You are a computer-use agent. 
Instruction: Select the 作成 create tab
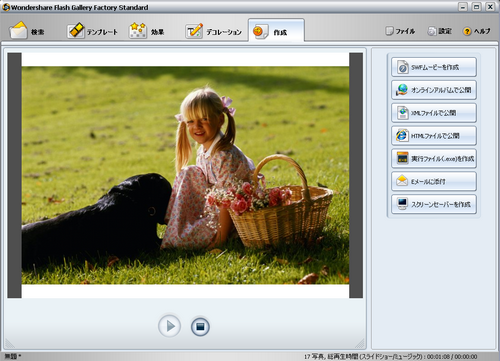point(276,31)
